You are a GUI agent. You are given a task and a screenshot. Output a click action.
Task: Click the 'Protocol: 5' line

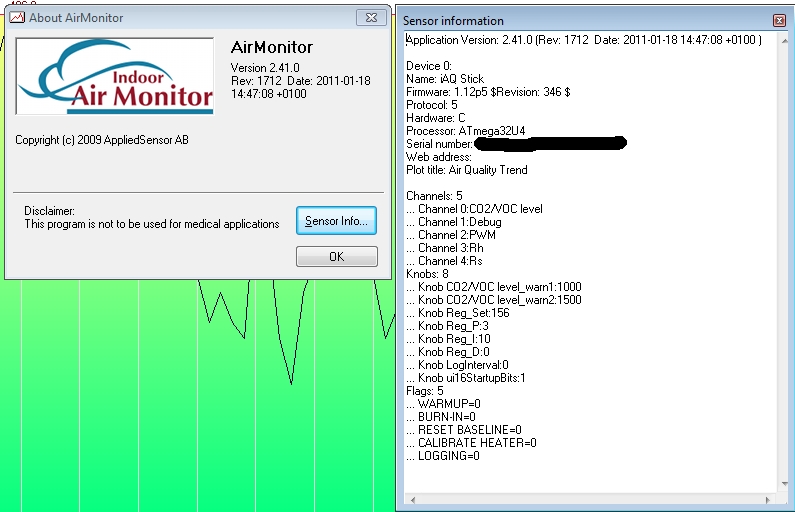coord(431,105)
